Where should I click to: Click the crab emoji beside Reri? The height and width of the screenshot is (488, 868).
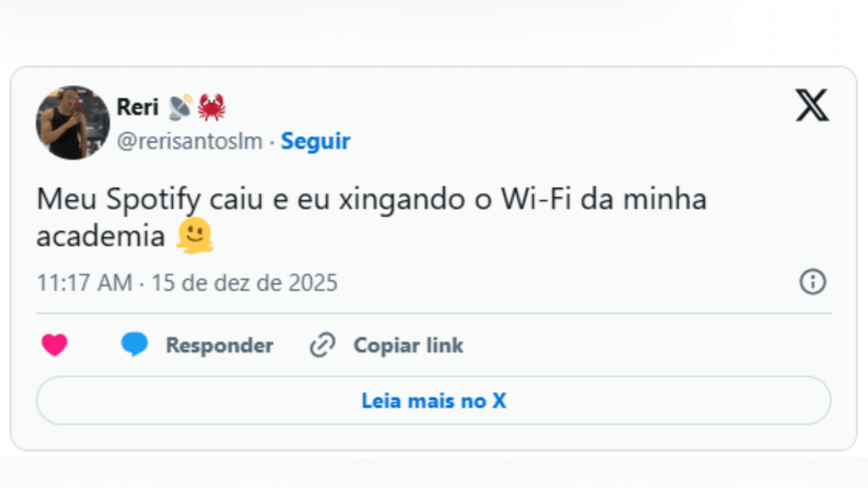coord(211,107)
